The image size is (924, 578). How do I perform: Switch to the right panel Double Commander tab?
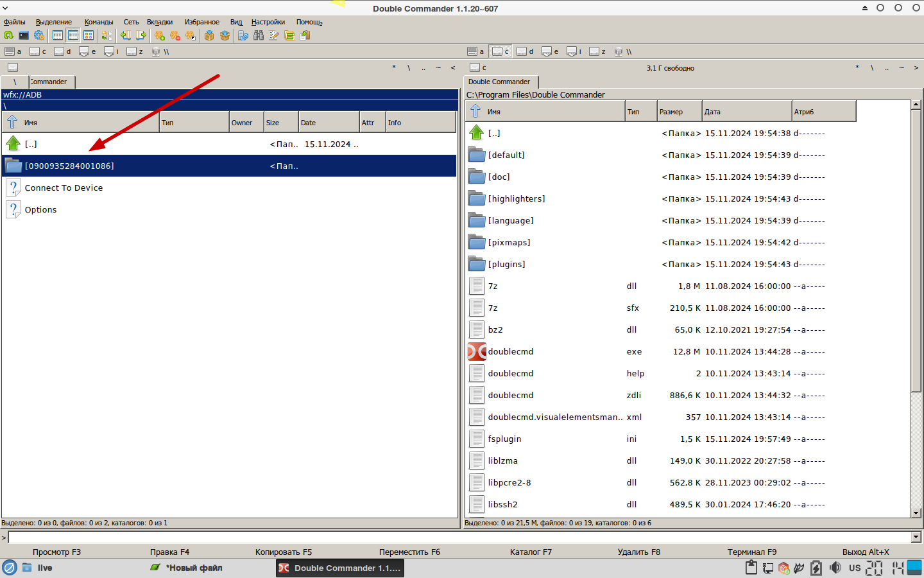tap(501, 82)
